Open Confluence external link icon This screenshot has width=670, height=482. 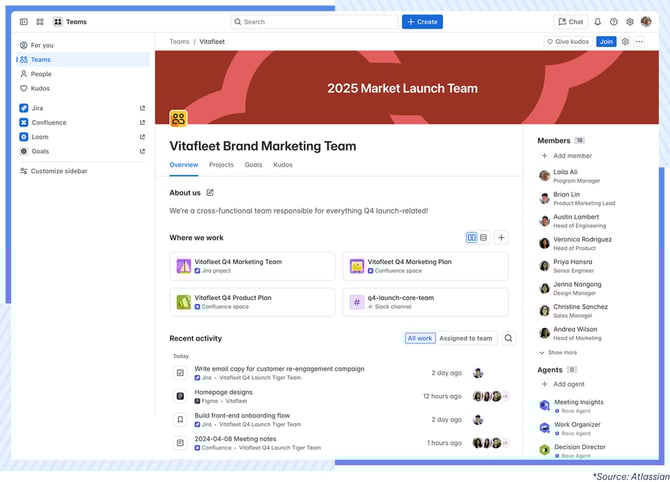pyautogui.click(x=142, y=123)
